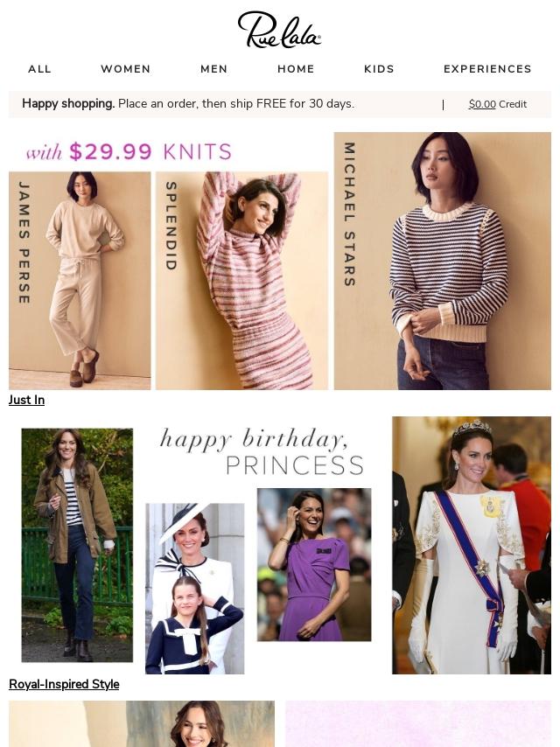Click the Rue La La logo
560x747 pixels.
point(279,30)
